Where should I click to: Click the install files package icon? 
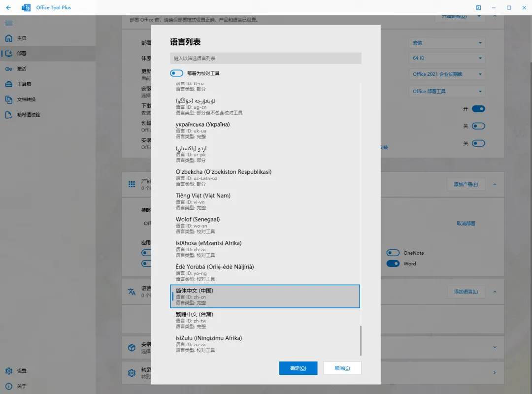pos(132,348)
